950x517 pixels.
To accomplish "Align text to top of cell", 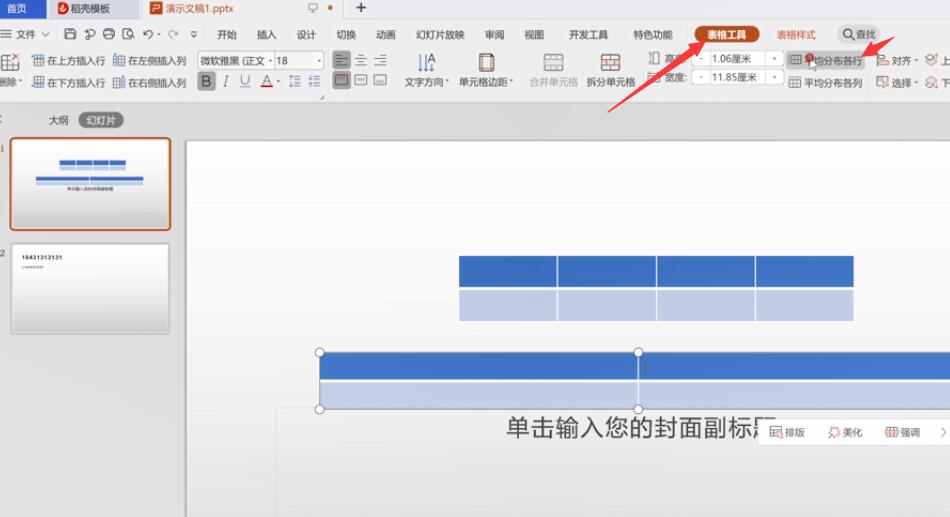I will (x=342, y=80).
